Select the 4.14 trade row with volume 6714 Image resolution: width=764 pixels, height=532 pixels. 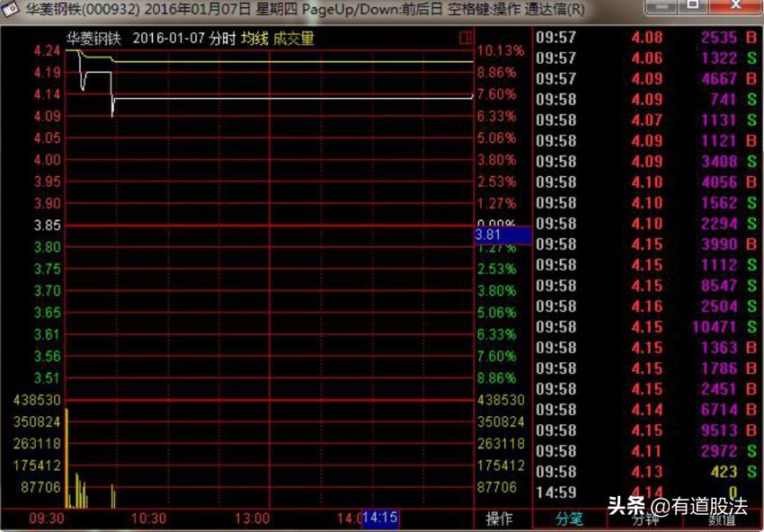647,409
